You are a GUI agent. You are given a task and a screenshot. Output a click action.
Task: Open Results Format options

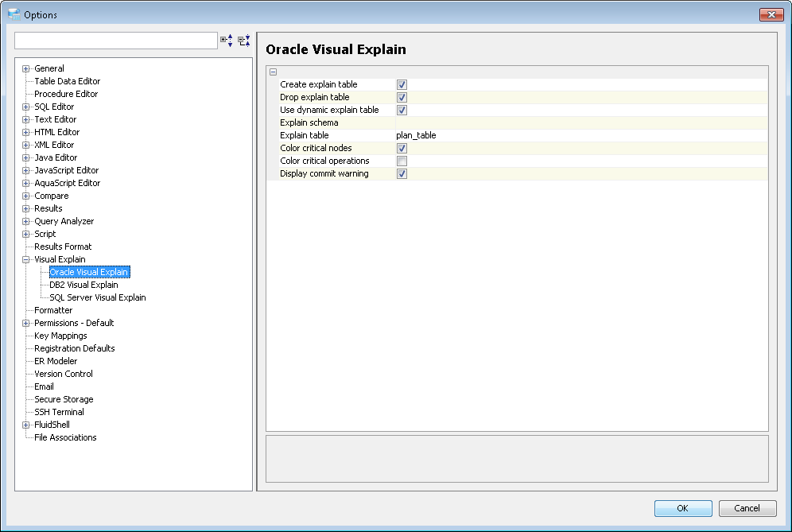(x=63, y=247)
